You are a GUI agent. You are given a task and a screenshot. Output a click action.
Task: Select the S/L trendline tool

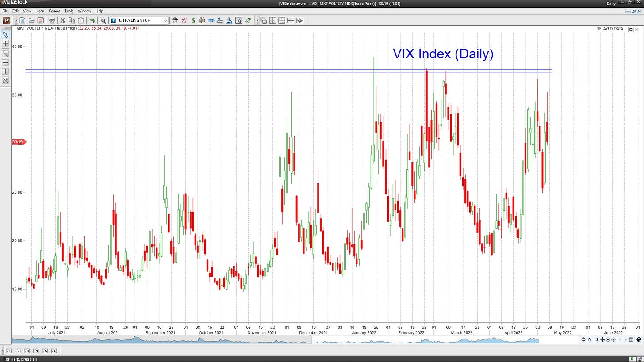click(x=5, y=80)
